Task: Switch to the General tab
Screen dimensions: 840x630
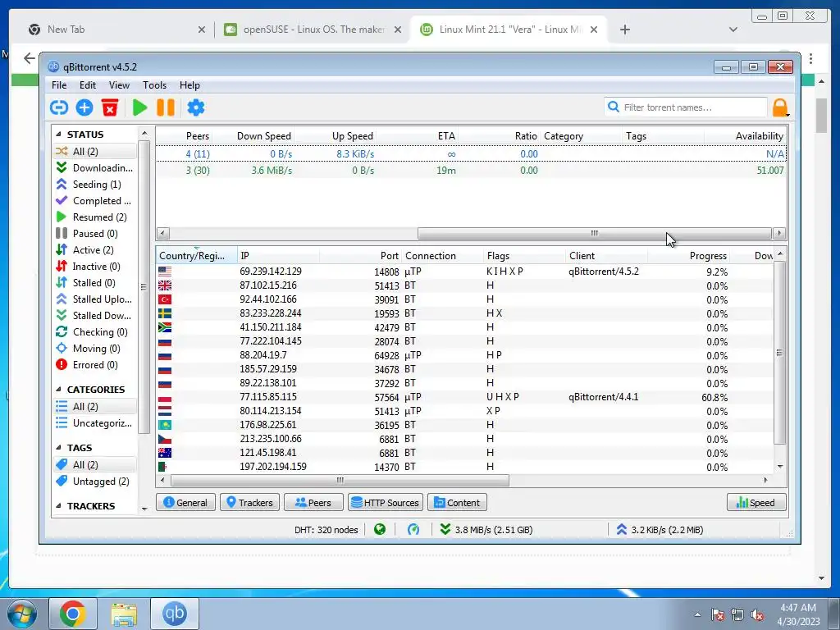Action: pos(185,503)
